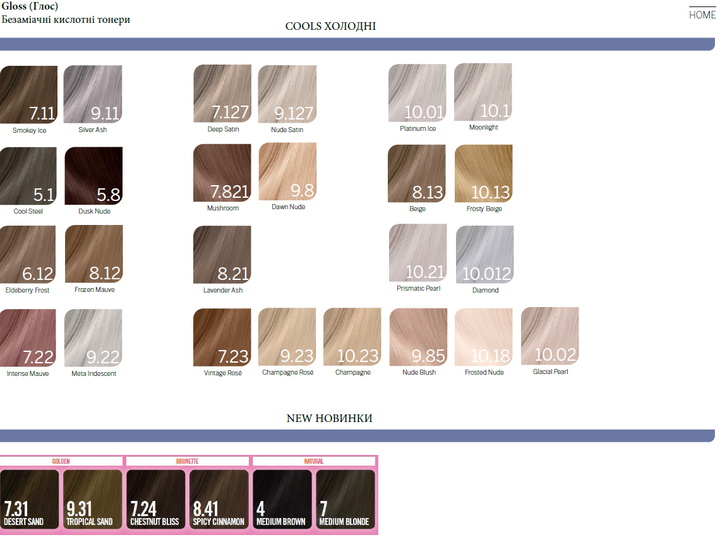Choose the 9.22 Meta Iridescent swatch
The width and height of the screenshot is (720, 539).
click(93, 338)
